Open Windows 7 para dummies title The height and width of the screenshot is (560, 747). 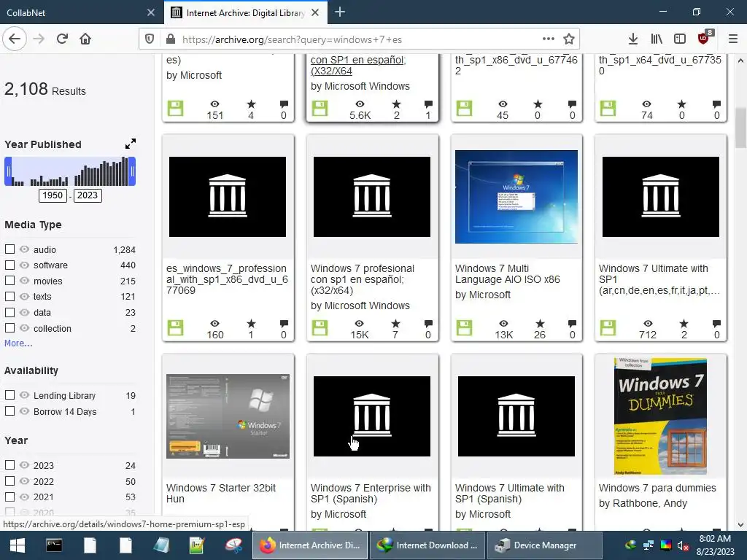point(657,488)
